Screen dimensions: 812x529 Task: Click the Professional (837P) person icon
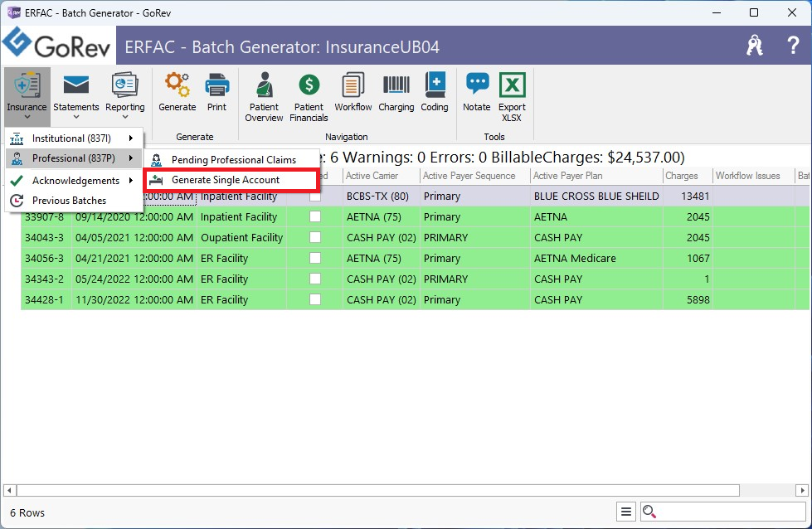[17, 158]
